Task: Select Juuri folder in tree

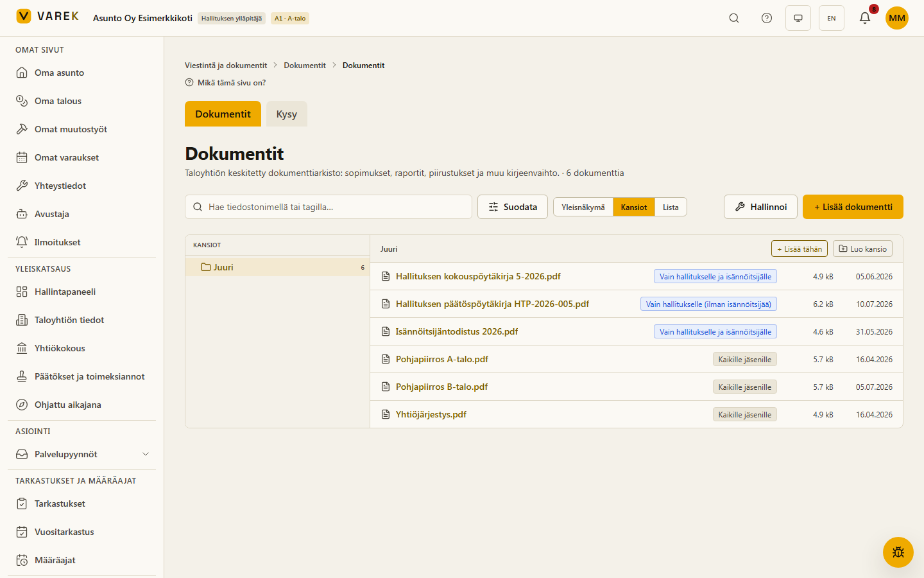Action: pyautogui.click(x=277, y=267)
